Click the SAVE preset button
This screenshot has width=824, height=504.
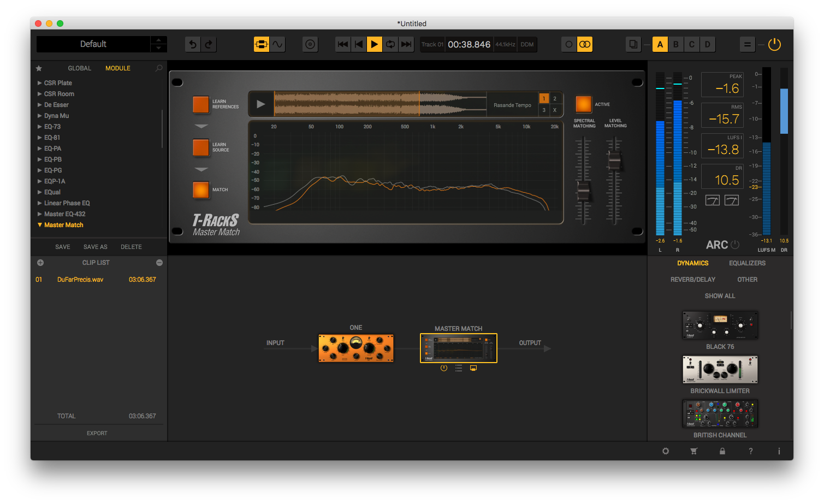(63, 247)
